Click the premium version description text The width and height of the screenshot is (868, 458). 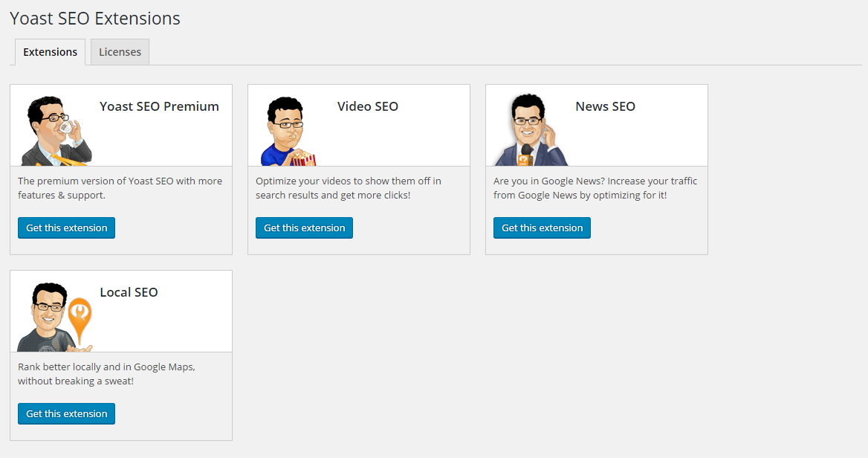coord(120,188)
